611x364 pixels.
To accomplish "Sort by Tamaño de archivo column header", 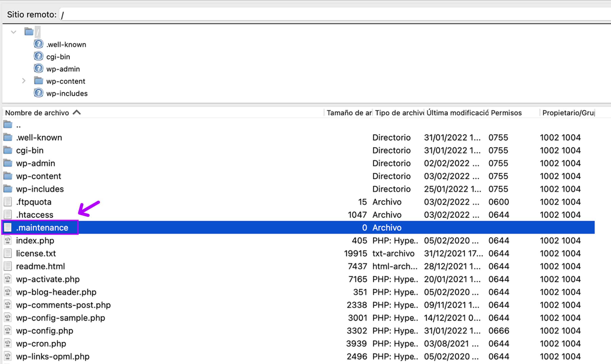I will [348, 113].
